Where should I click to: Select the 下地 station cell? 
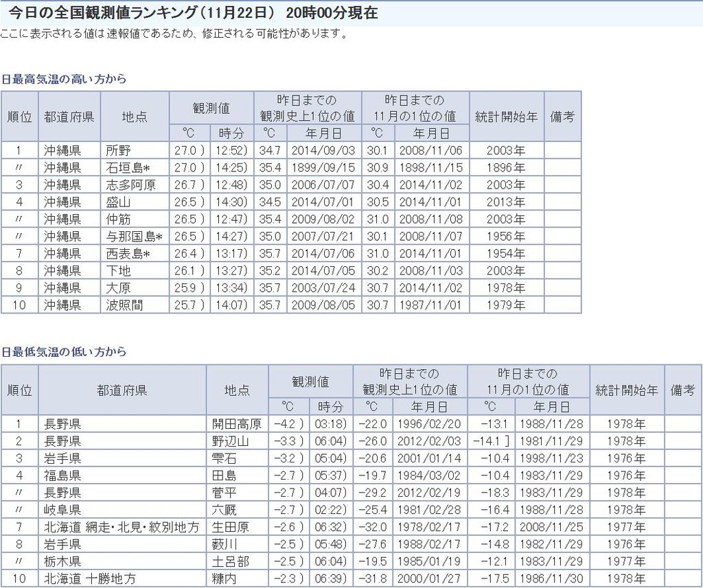click(135, 271)
